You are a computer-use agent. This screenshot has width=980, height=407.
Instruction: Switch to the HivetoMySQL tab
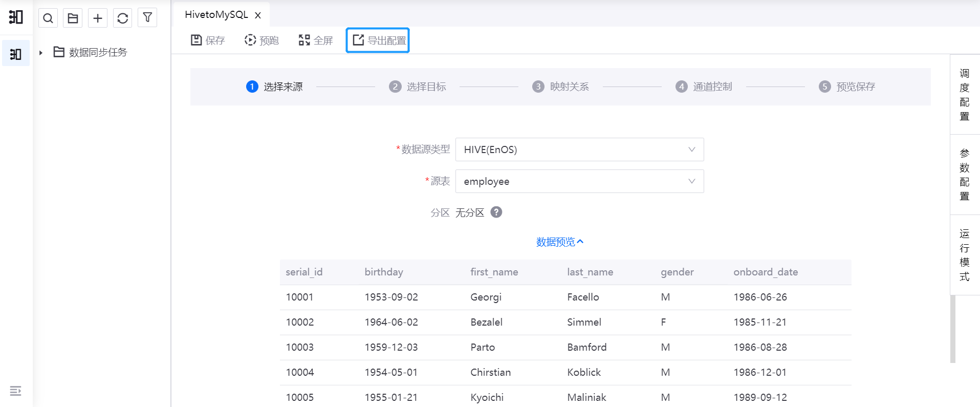(x=216, y=15)
